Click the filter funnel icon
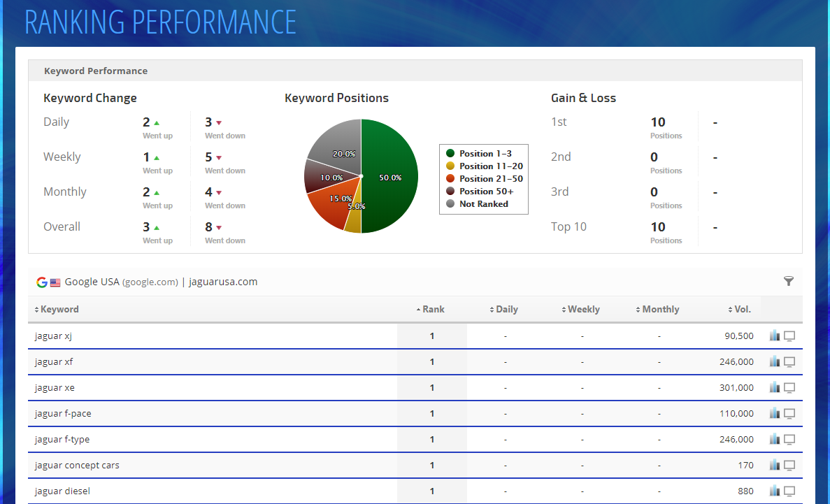Viewport: 830px width, 504px height. point(789,282)
